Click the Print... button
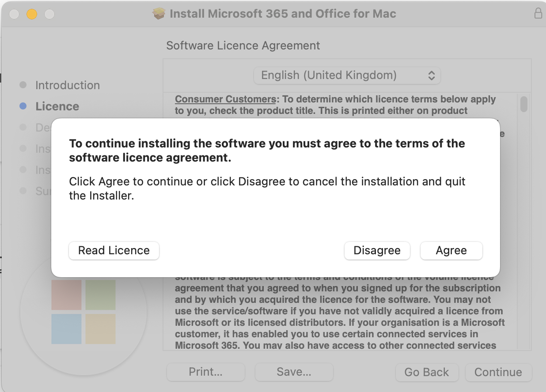Screen dimensions: 546x392 coord(206,372)
